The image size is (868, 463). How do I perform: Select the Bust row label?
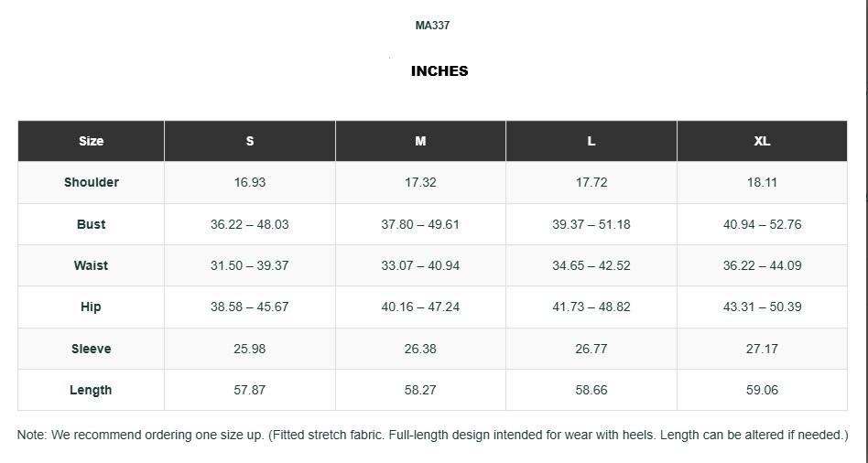[x=91, y=224]
